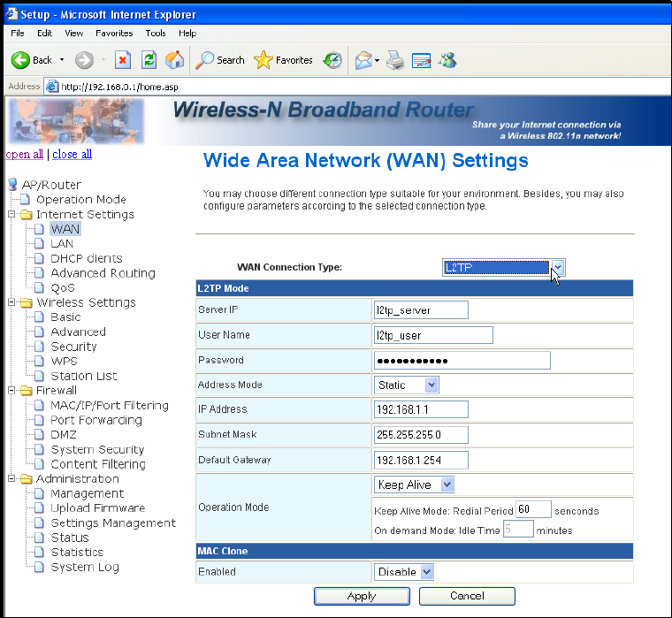The width and height of the screenshot is (672, 618).
Task: Open the WPS page
Action: click(x=64, y=362)
